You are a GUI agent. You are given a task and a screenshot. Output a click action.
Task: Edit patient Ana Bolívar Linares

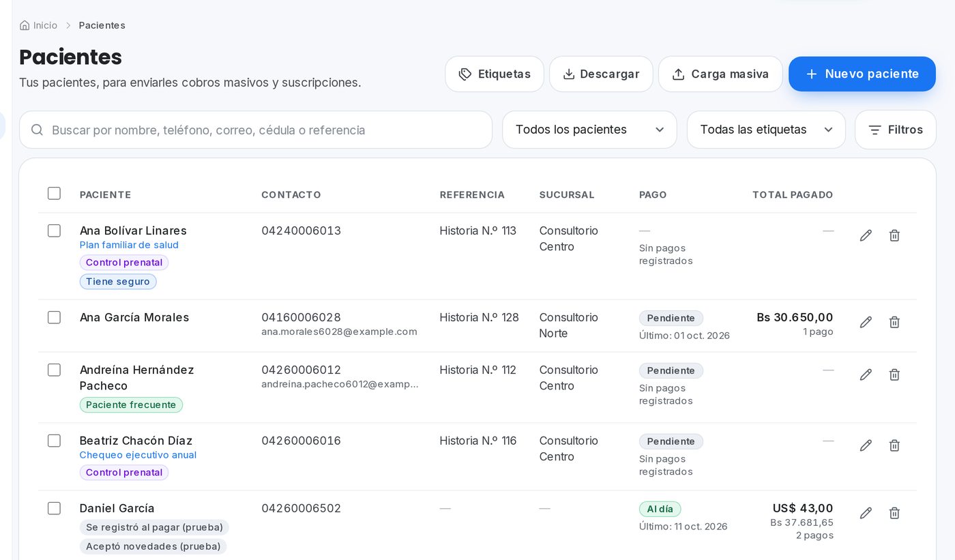coord(866,235)
